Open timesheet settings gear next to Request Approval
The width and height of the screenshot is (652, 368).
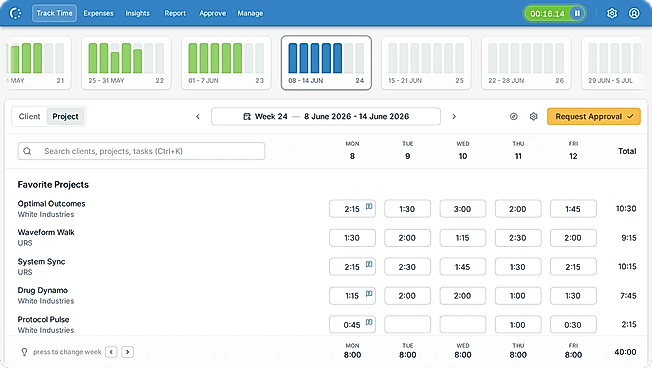[x=533, y=116]
